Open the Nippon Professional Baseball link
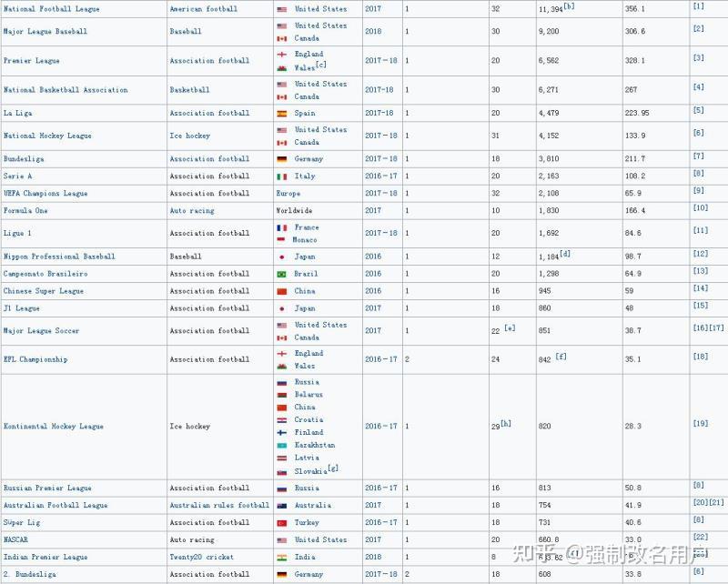This screenshot has width=728, height=584. coord(59,257)
